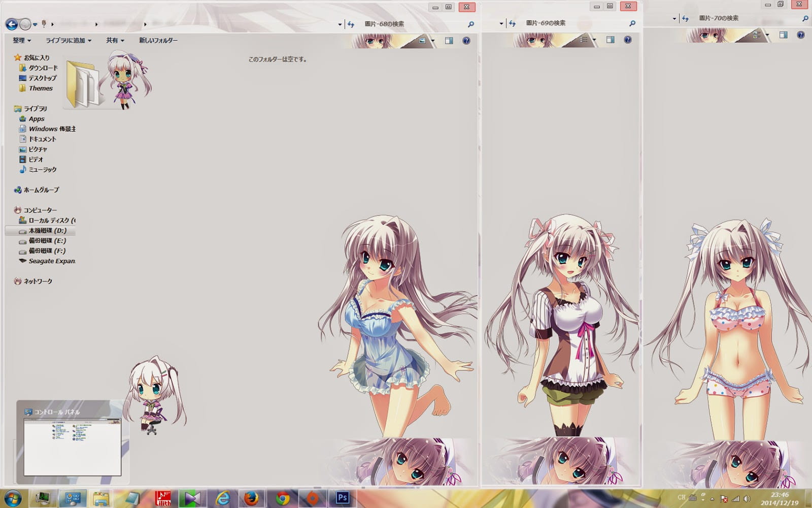Click the Help question-mark icon in Explorer
This screenshot has width=812, height=508.
tap(465, 41)
